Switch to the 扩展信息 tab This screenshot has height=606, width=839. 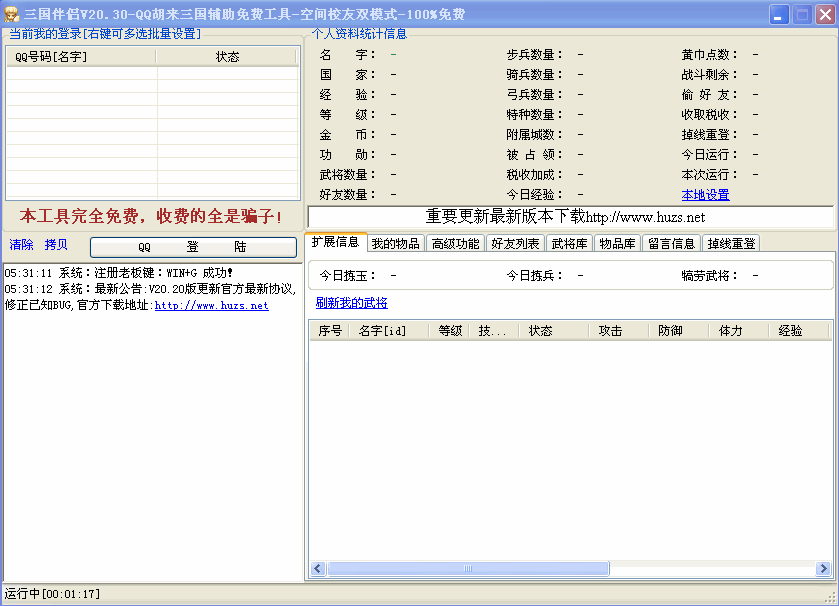click(335, 242)
